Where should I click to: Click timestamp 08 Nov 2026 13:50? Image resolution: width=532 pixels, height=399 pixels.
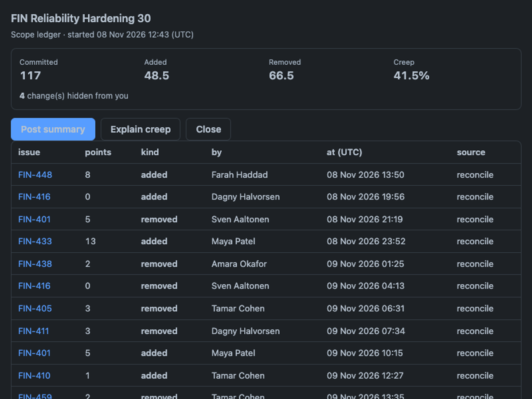tap(366, 175)
